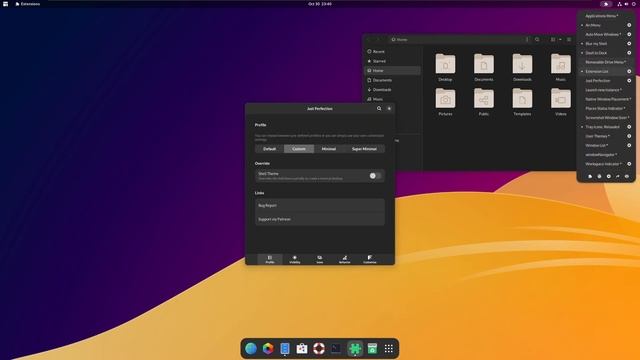
Task: Open Just Perfection gear in extension list
Action: pyautogui.click(x=629, y=81)
